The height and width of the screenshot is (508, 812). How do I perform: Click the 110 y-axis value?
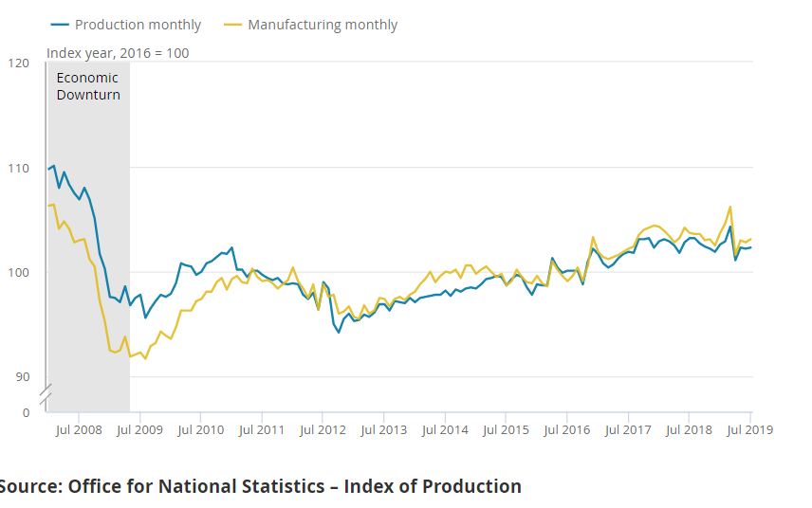[x=18, y=168]
